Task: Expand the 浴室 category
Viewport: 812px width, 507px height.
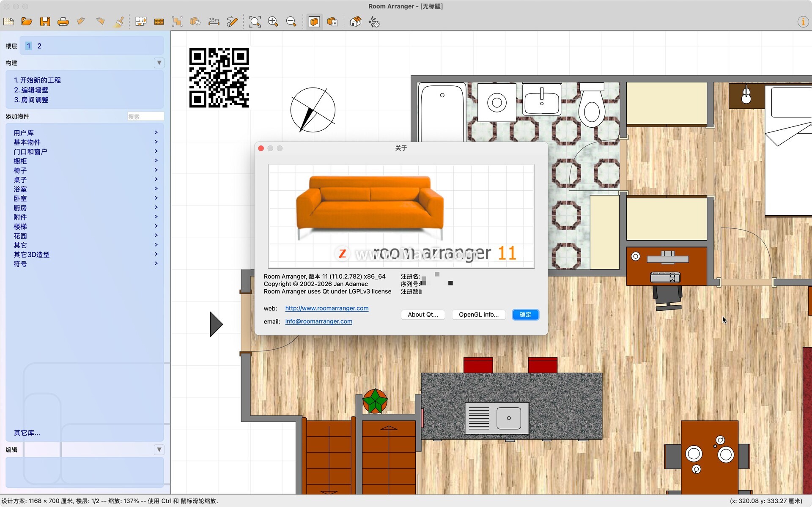Action: 85,189
